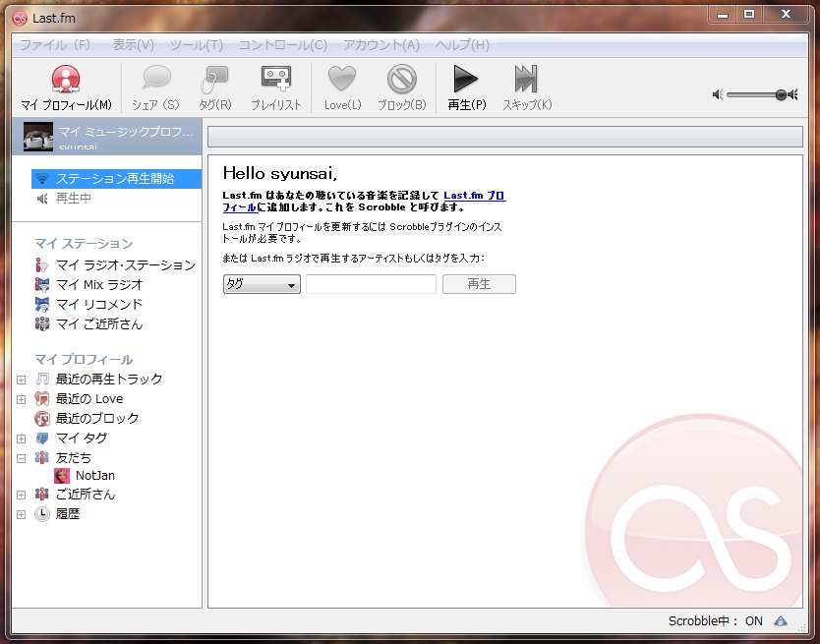Open the タグ dropdown selector

pos(262,284)
